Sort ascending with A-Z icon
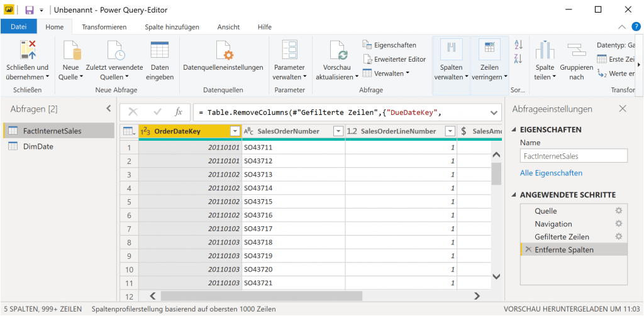The height and width of the screenshot is (316, 644). [x=518, y=45]
